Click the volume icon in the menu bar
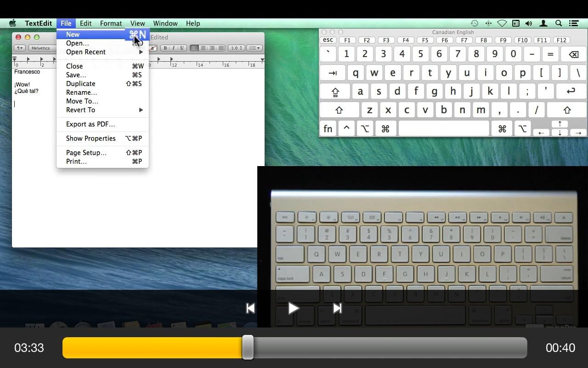 [529, 23]
